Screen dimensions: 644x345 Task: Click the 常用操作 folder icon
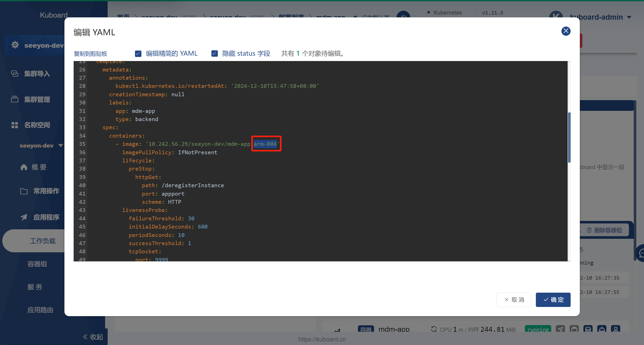[24, 191]
